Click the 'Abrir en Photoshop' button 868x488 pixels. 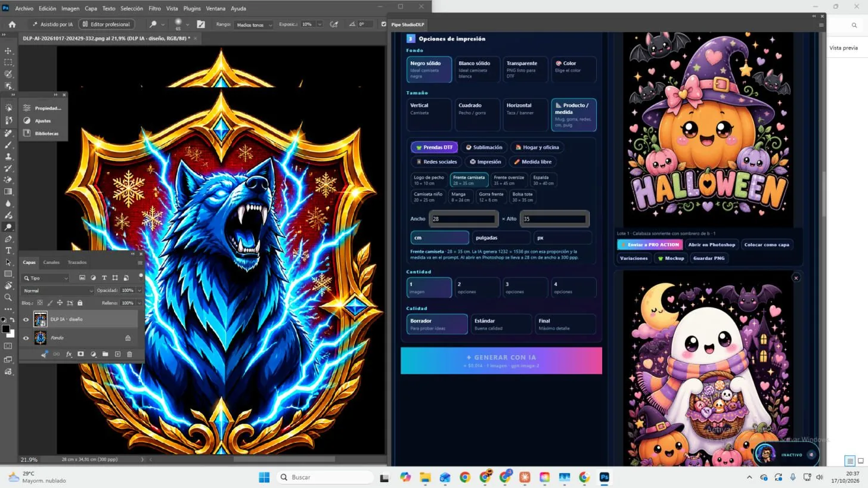coord(712,244)
